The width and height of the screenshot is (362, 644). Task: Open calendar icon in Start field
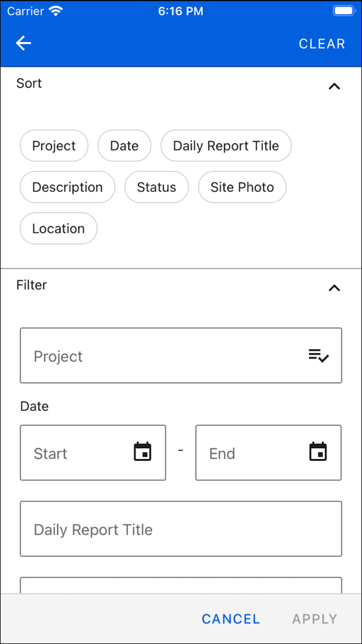[142, 451]
